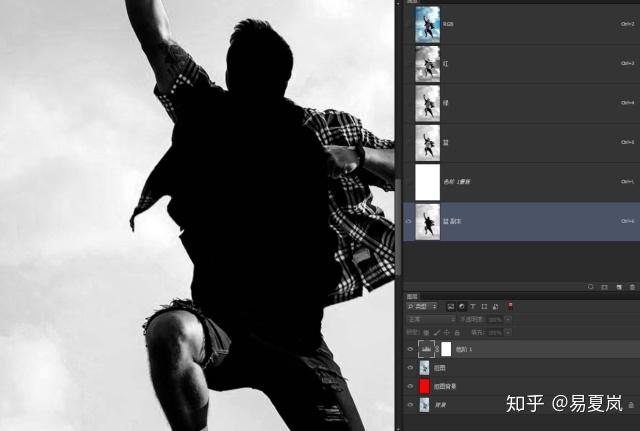Show the 蓝 channel via visibility box

click(409, 142)
